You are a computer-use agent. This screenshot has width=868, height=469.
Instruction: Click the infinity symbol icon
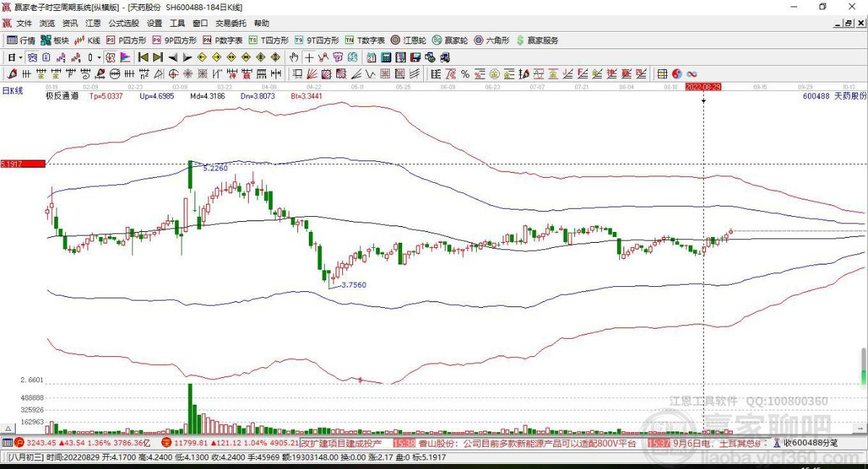coord(692,74)
